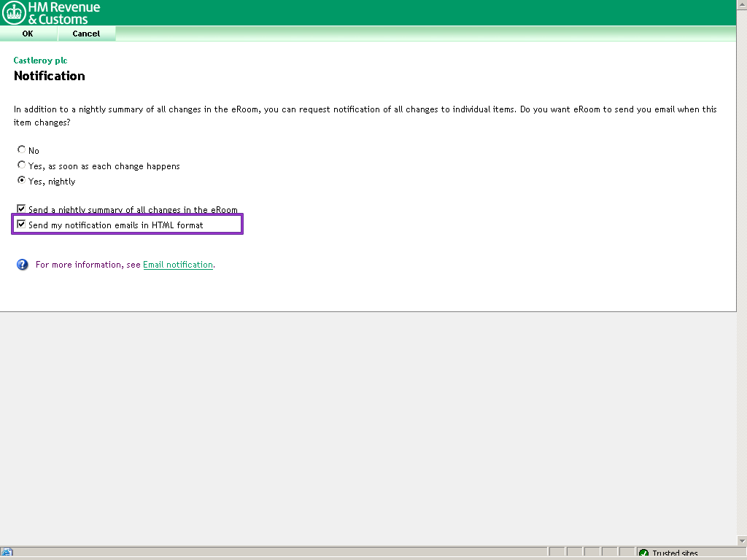Click the Notification page heading

point(50,76)
